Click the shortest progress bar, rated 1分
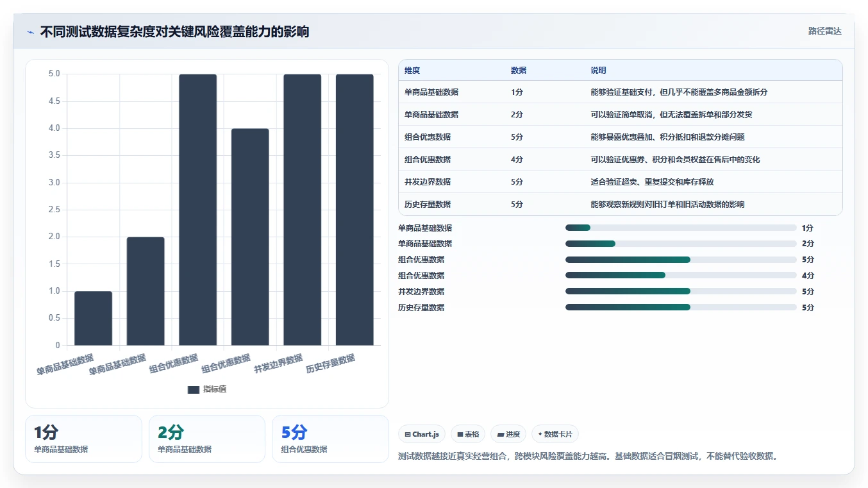The width and height of the screenshot is (868, 488). click(x=681, y=228)
